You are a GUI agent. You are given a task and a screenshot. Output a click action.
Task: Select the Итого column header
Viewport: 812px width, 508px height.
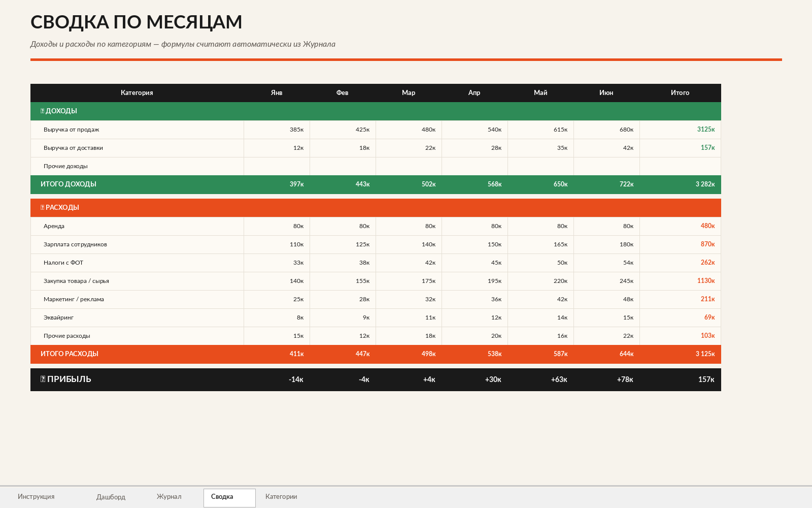click(680, 93)
